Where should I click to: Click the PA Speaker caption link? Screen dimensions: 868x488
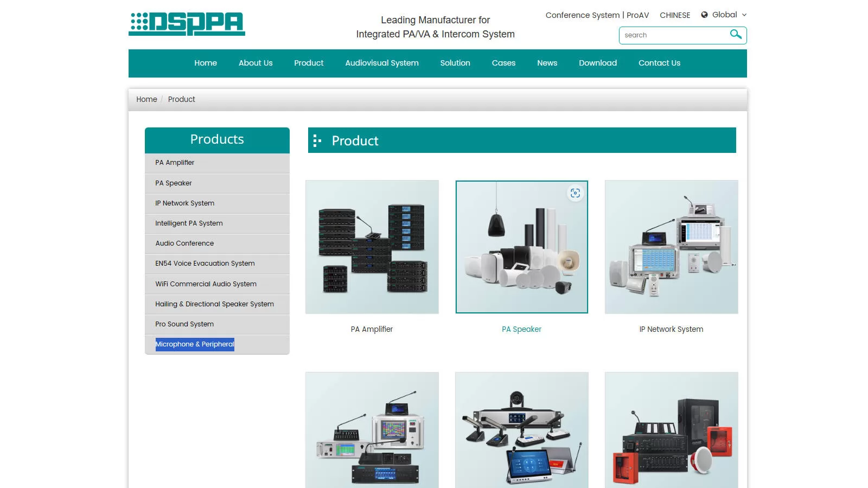click(x=521, y=329)
